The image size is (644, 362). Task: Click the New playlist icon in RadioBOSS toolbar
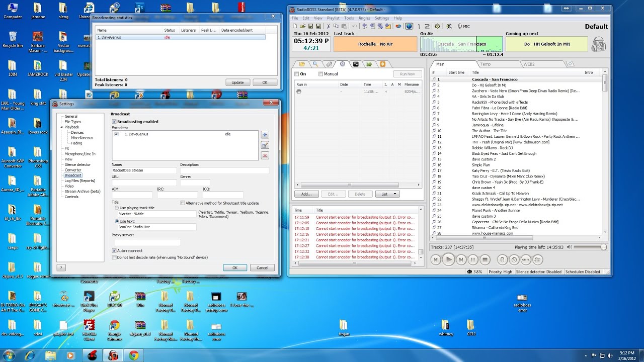(295, 26)
